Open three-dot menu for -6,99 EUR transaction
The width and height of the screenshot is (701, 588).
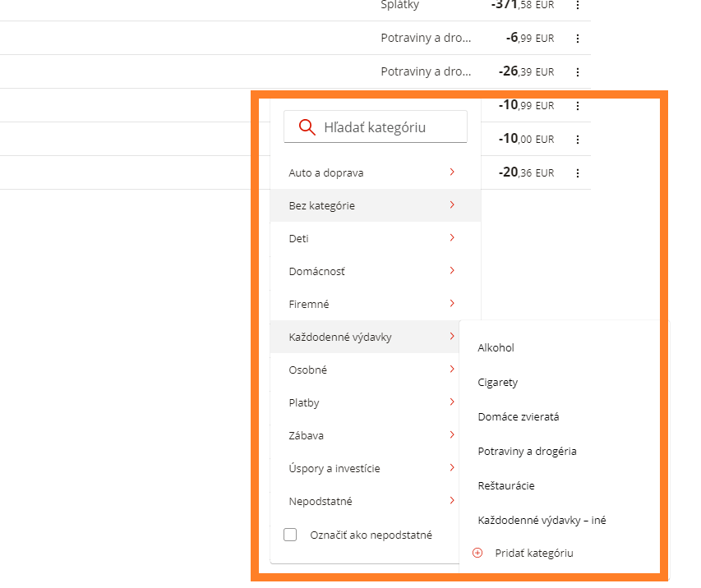[x=578, y=39]
